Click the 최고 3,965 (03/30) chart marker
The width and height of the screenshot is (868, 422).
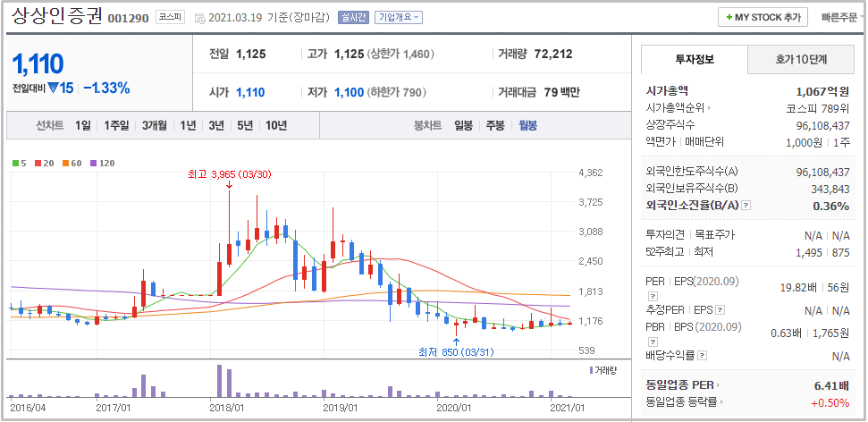click(x=230, y=175)
